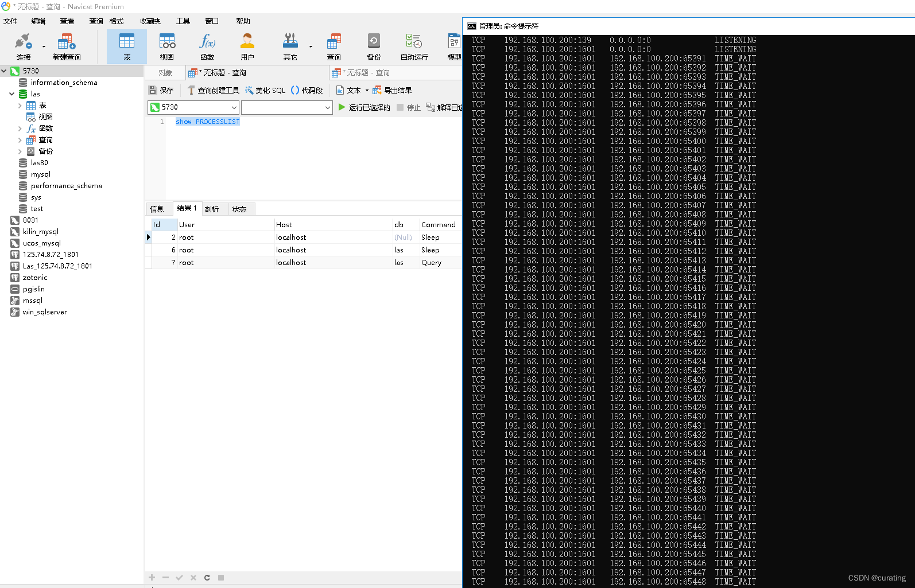
Task: Collapse the las database node
Action: [x=11, y=94]
